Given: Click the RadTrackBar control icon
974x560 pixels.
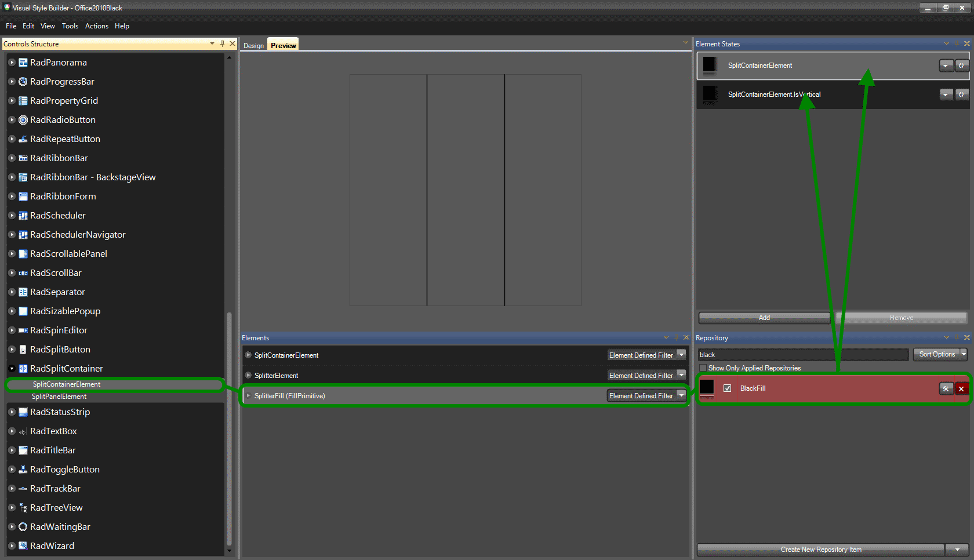Looking at the screenshot, I should click(x=23, y=489).
